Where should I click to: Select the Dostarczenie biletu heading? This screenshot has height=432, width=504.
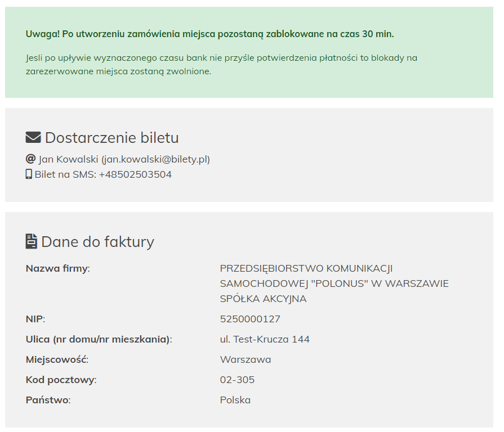pyautogui.click(x=111, y=138)
